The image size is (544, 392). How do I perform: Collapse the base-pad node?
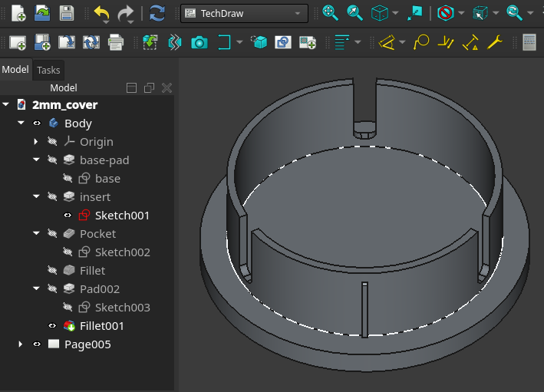(36, 160)
